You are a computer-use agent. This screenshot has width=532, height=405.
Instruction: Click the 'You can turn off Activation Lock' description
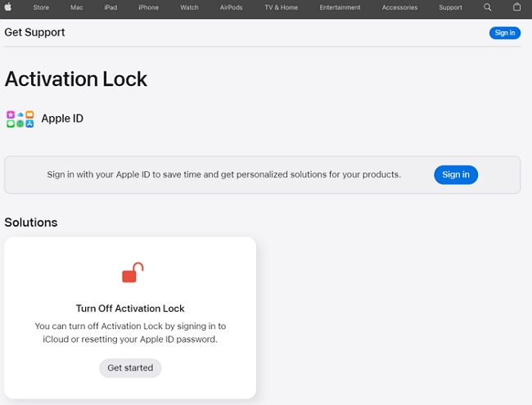point(130,333)
